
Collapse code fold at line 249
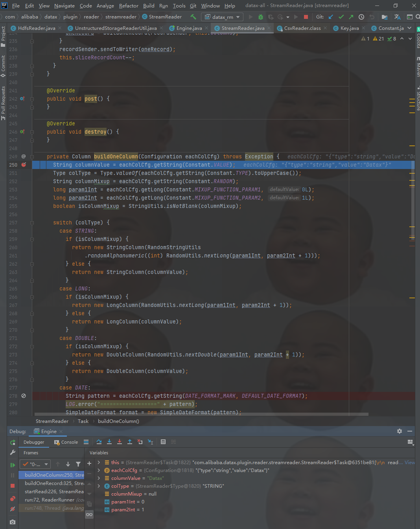[32, 156]
